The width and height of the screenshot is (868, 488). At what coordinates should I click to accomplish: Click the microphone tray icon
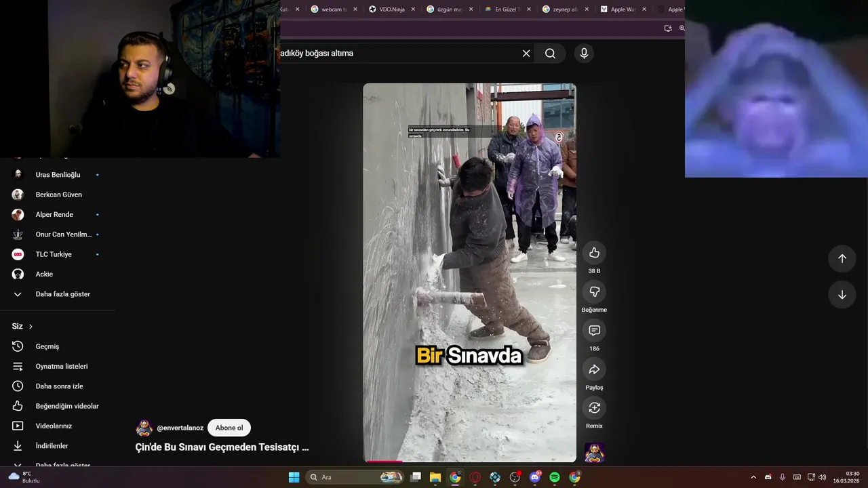point(782,477)
